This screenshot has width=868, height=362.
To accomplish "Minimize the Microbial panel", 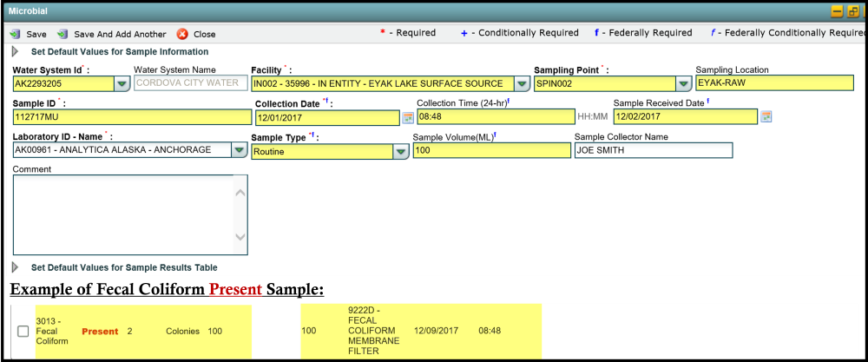I will tap(837, 11).
